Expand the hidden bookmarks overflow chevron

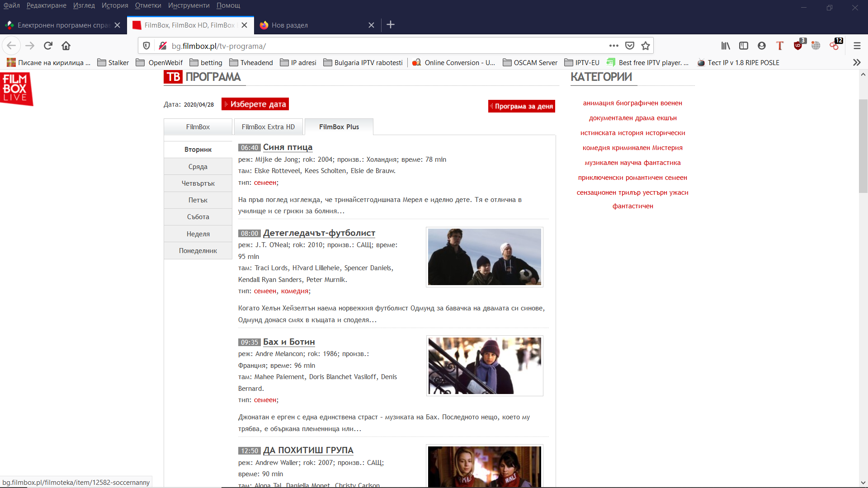point(857,62)
